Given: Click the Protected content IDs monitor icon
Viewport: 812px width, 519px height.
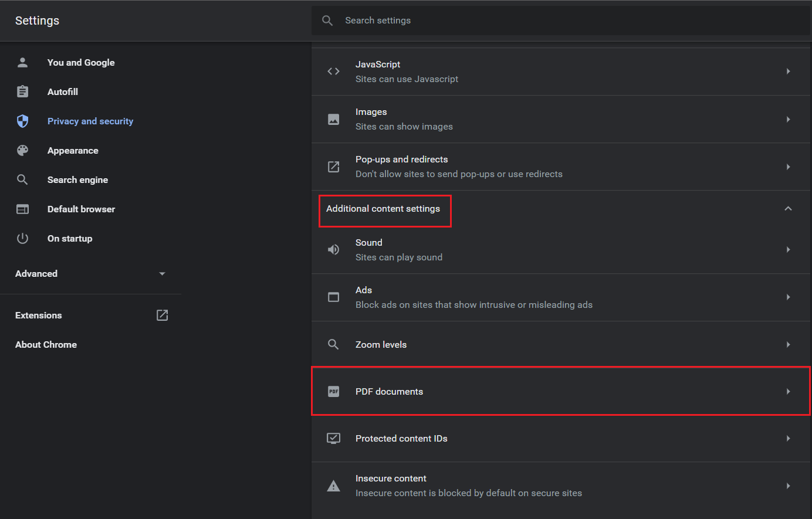Looking at the screenshot, I should click(x=333, y=439).
